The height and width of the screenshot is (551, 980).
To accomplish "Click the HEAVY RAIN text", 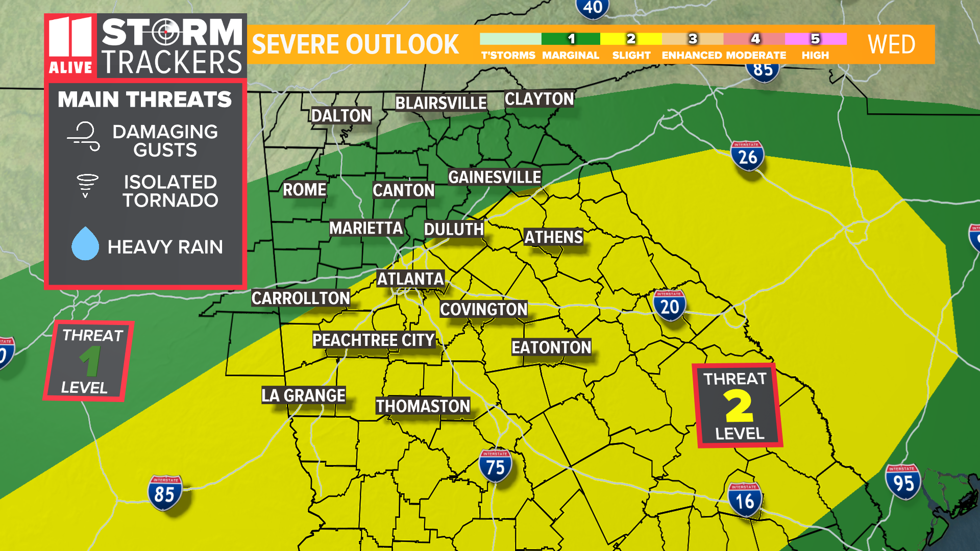I will 165,247.
